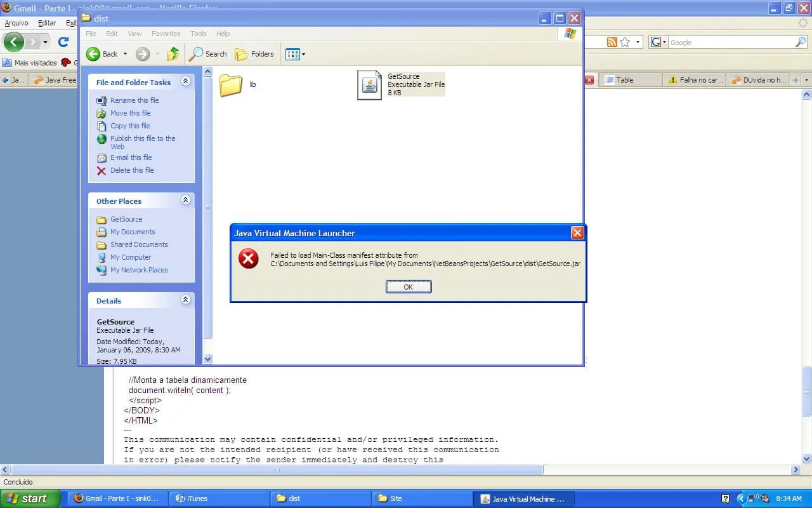Open My Network Places link

pos(139,270)
